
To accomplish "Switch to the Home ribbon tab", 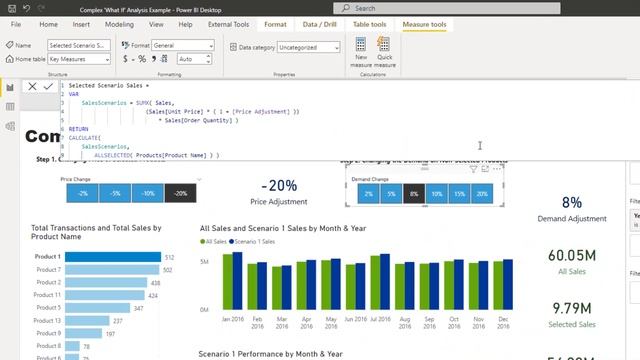I will 49,24.
